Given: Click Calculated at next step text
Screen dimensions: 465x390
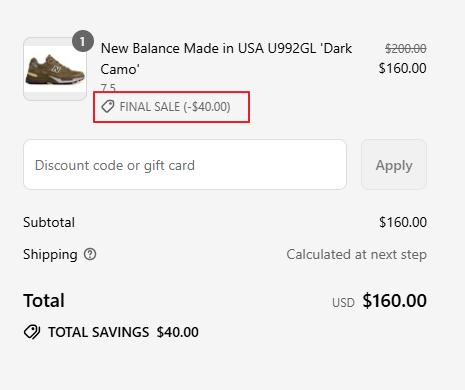Looking at the screenshot, I should coord(357,255).
